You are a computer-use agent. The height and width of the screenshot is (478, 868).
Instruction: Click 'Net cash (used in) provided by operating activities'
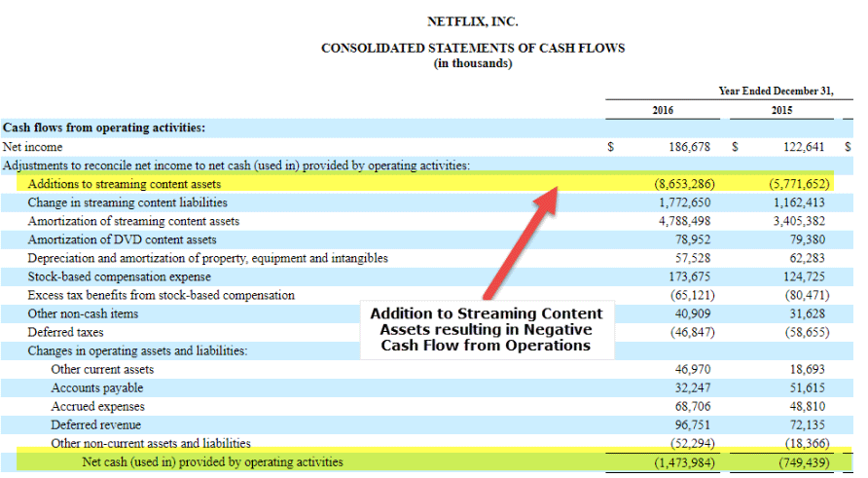[x=212, y=462]
